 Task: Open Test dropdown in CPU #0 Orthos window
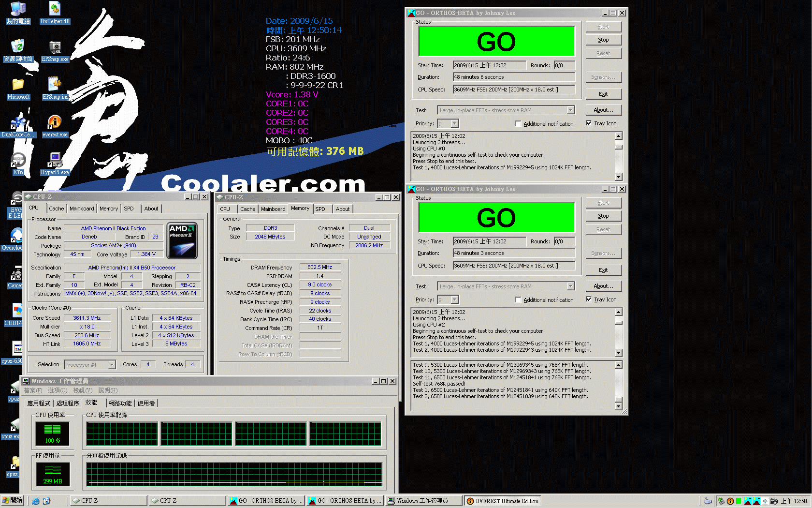(x=570, y=110)
